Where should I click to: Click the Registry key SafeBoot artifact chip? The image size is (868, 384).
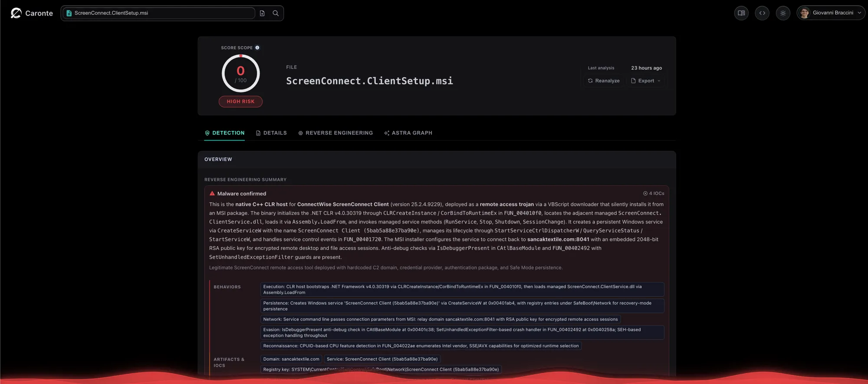(x=381, y=370)
